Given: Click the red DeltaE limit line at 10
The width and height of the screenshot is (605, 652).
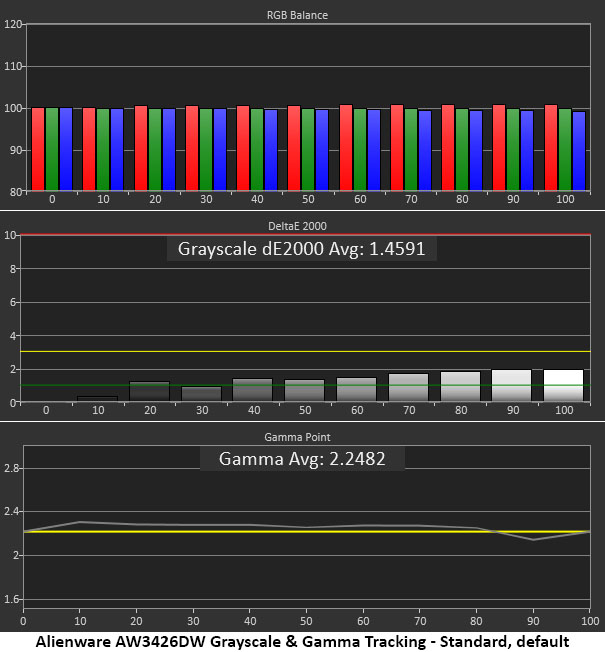Looking at the screenshot, I should click(x=305, y=235).
